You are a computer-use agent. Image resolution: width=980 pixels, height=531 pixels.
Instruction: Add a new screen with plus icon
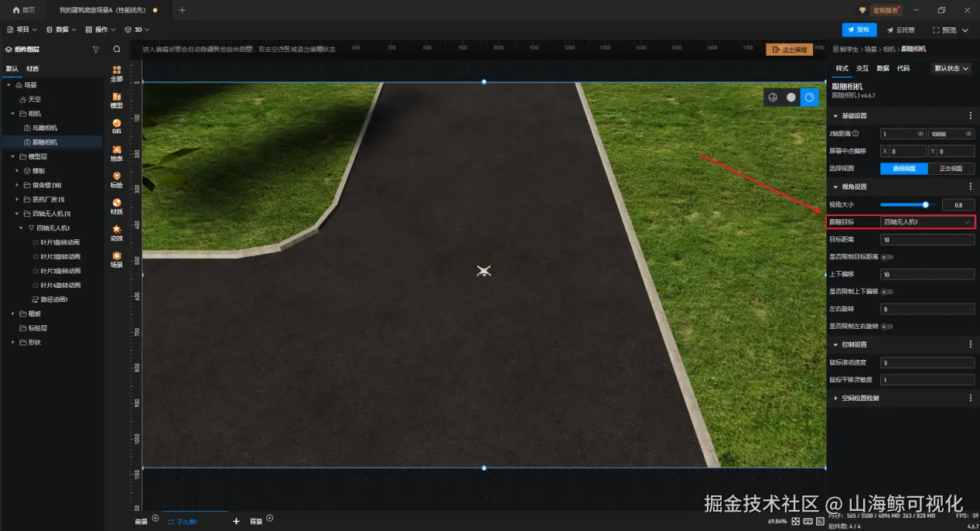point(236,522)
